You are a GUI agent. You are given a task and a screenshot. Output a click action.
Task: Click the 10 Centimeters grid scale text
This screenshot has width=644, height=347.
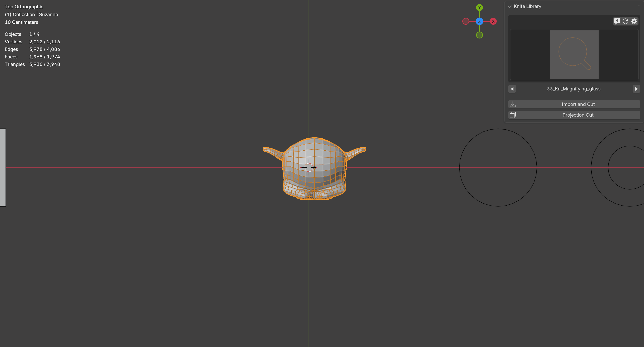(x=21, y=22)
